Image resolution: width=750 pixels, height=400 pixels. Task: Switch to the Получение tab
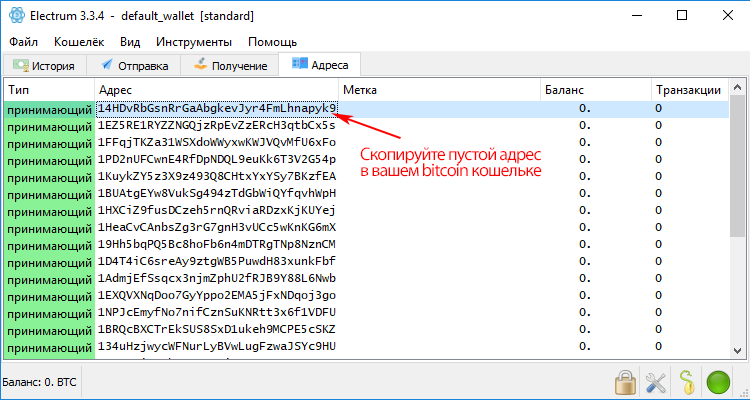(231, 65)
